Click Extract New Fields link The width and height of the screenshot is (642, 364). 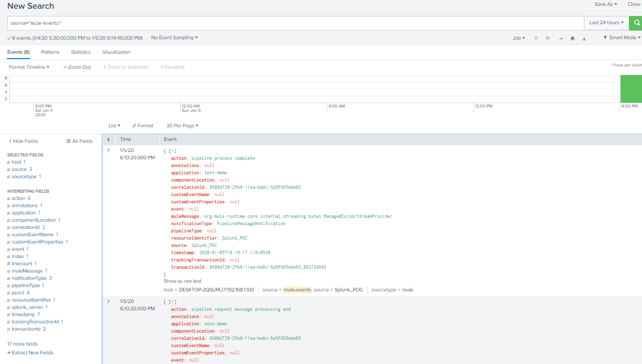click(x=30, y=353)
